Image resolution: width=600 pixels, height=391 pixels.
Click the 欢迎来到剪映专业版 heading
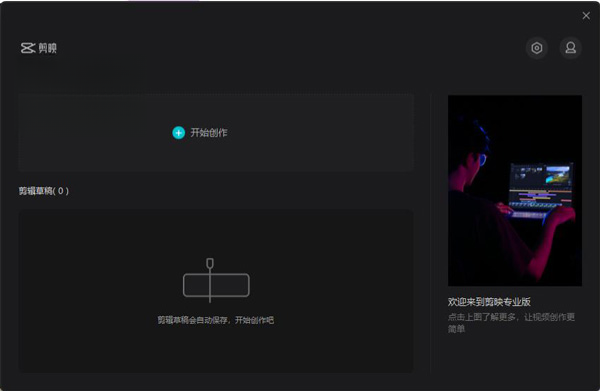point(489,302)
